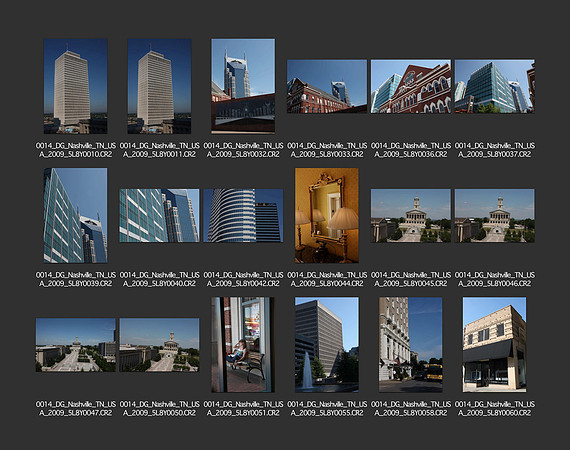The width and height of the screenshot is (570, 450).
Task: Click the filename ending 5L8Y0037.CR2
Action: pyautogui.click(x=494, y=150)
